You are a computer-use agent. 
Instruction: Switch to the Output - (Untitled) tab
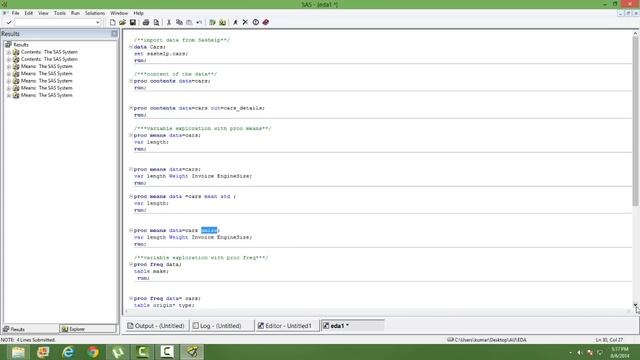(156, 326)
